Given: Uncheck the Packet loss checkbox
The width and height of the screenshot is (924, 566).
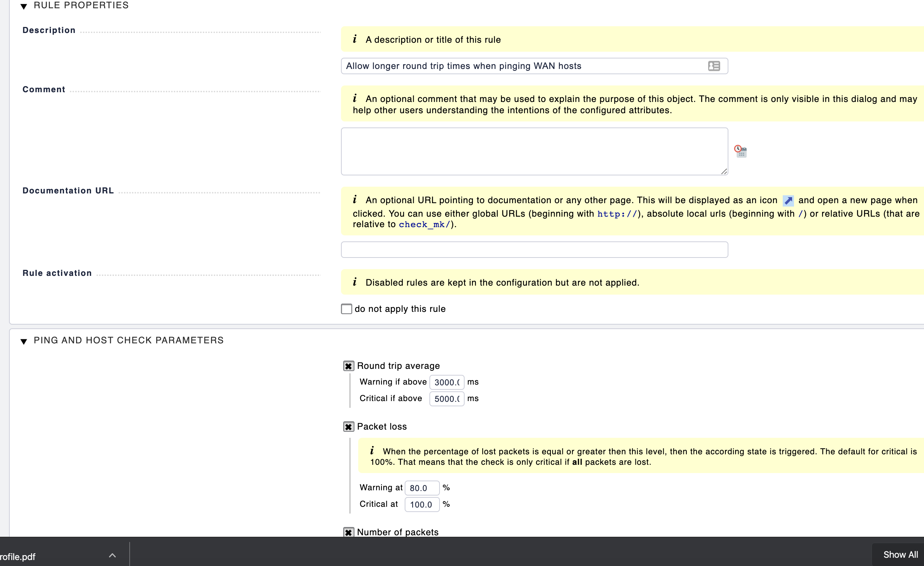Looking at the screenshot, I should [x=348, y=427].
